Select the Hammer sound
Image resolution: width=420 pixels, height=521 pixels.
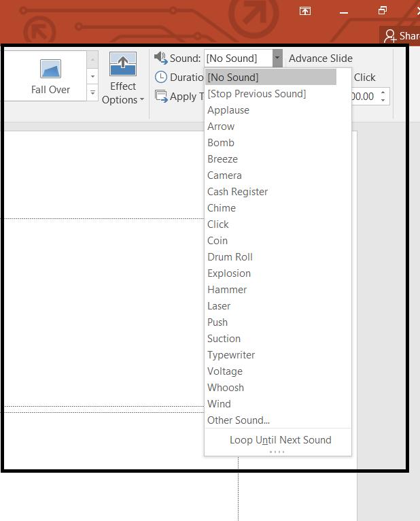[x=277, y=290]
